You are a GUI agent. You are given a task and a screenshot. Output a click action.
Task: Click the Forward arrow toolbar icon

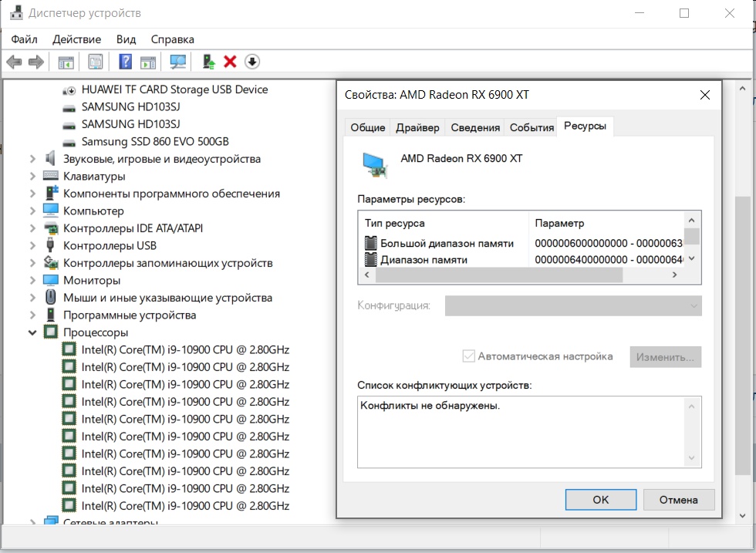[36, 62]
